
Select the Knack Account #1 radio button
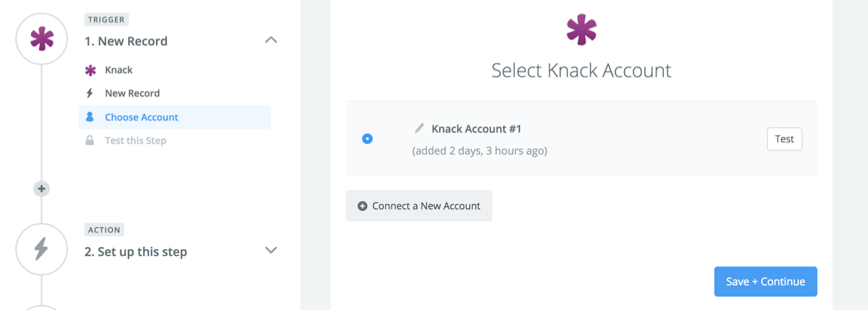tap(367, 138)
